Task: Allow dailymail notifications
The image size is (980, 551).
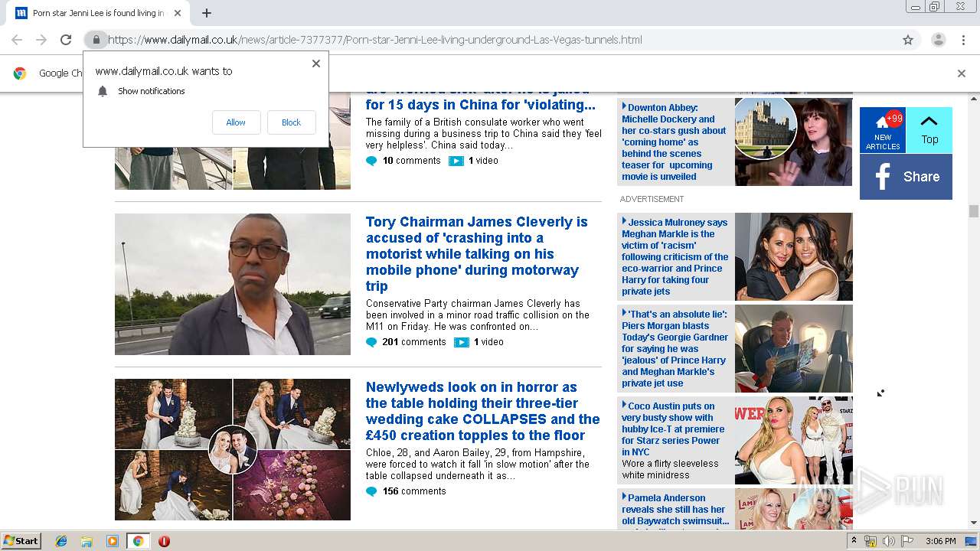Action: pyautogui.click(x=236, y=122)
